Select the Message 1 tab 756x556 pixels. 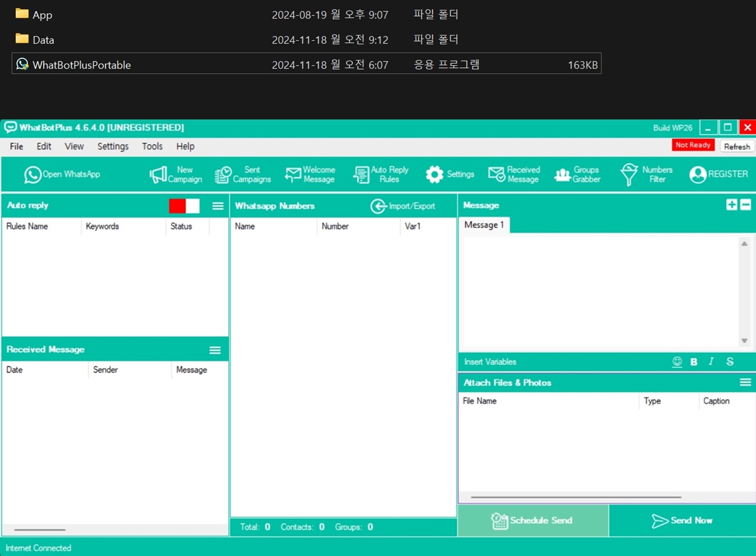484,225
